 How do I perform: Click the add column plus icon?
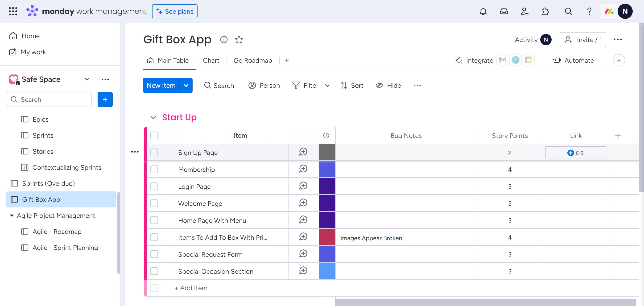click(x=618, y=136)
